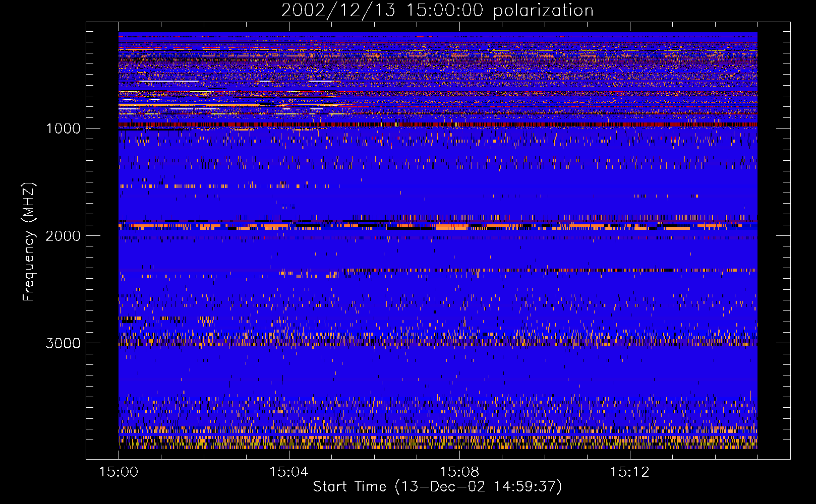This screenshot has height=504, width=816.
Task: Click the 'Frequency (MHZ)' axis title
Action: 29,242
